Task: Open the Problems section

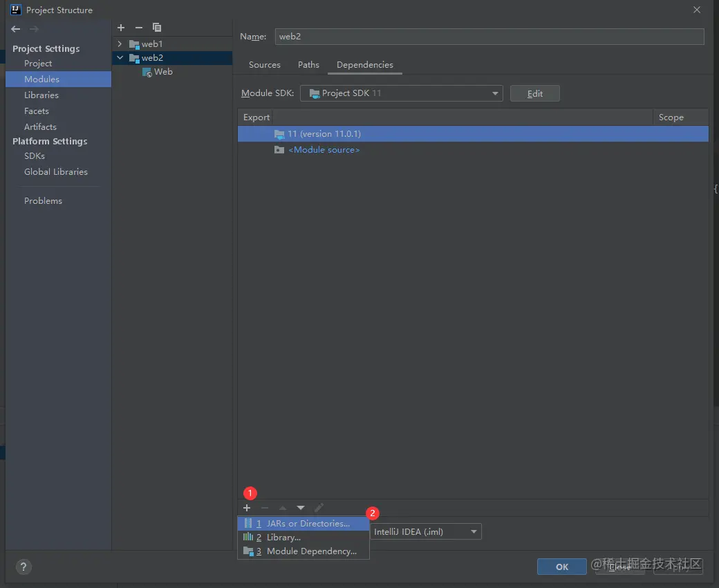Action: (x=43, y=201)
